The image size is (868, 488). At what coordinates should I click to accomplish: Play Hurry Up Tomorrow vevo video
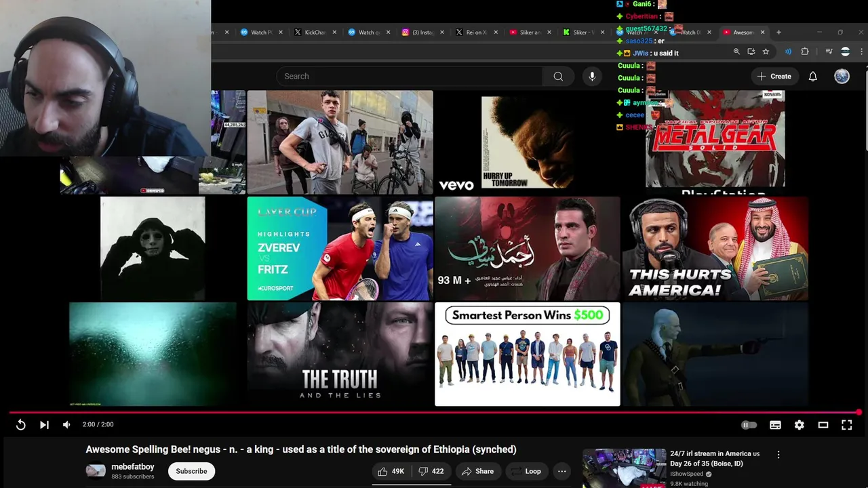(528, 142)
